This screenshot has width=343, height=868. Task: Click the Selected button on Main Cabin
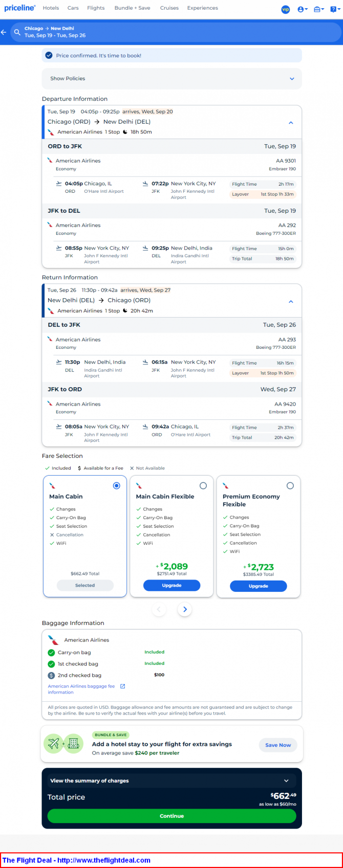point(85,586)
